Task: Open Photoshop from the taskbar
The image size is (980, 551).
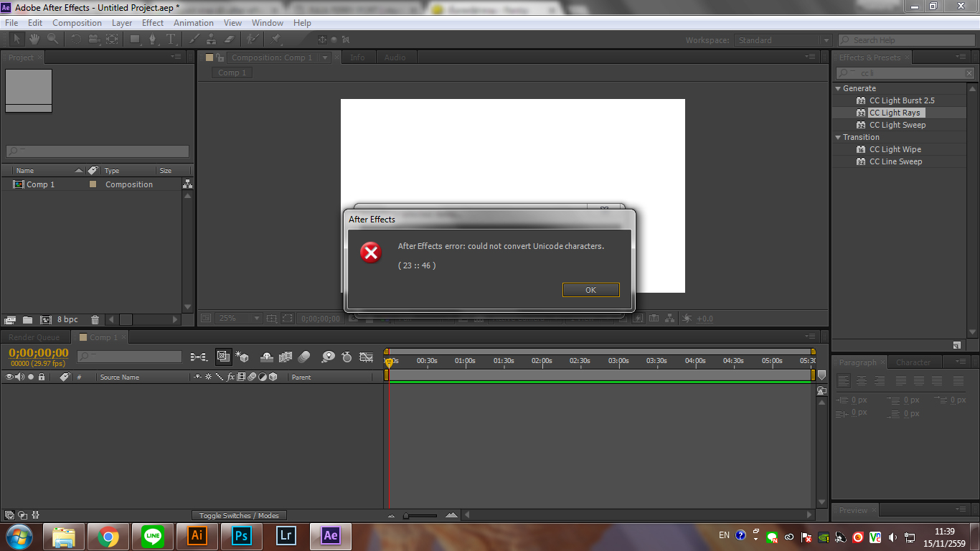Action: pos(242,535)
